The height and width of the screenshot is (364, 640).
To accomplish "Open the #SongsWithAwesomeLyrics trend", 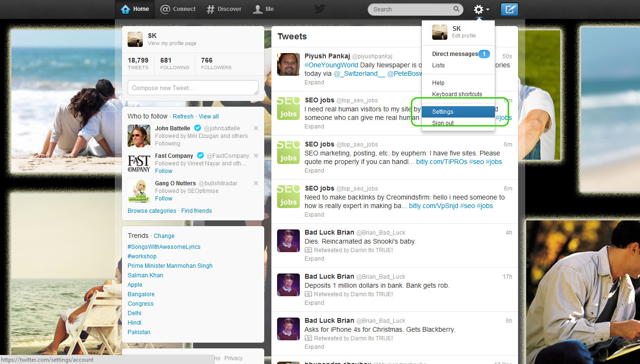I will tap(164, 246).
